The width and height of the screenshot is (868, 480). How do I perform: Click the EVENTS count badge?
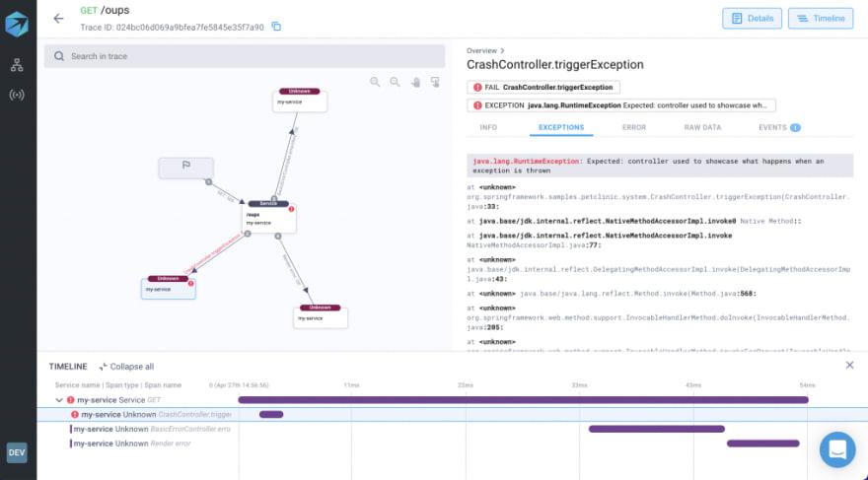[x=795, y=128]
